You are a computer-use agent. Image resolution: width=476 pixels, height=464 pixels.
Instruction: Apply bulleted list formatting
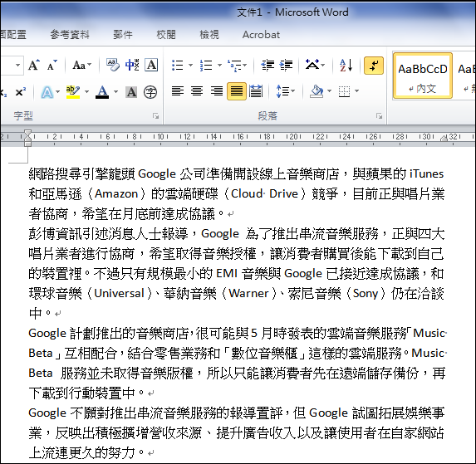coord(177,66)
